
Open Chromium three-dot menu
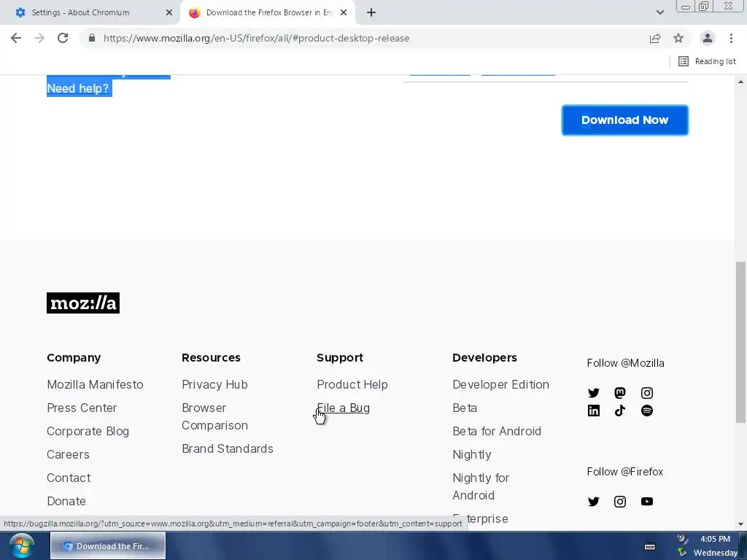(x=731, y=38)
